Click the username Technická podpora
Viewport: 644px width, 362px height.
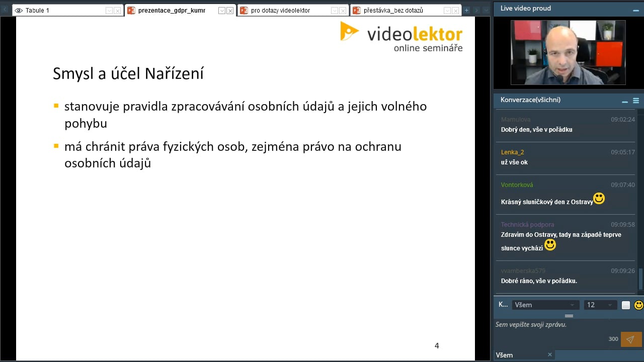click(527, 224)
